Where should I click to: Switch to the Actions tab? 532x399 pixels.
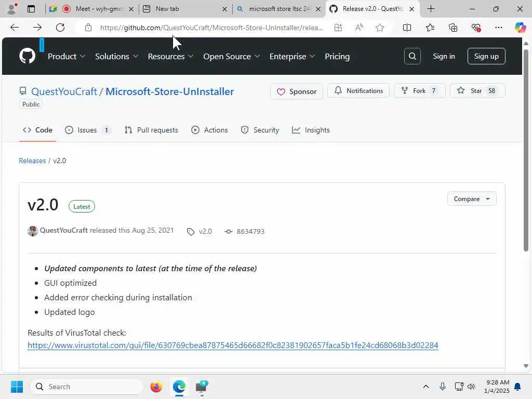[209, 130]
